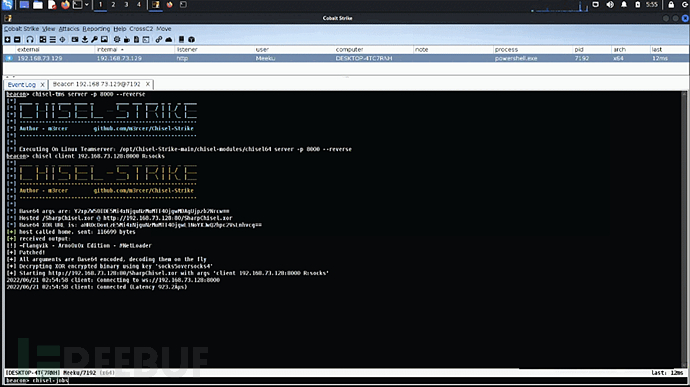
Task: Sort sessions by computer column header
Action: 374,49
